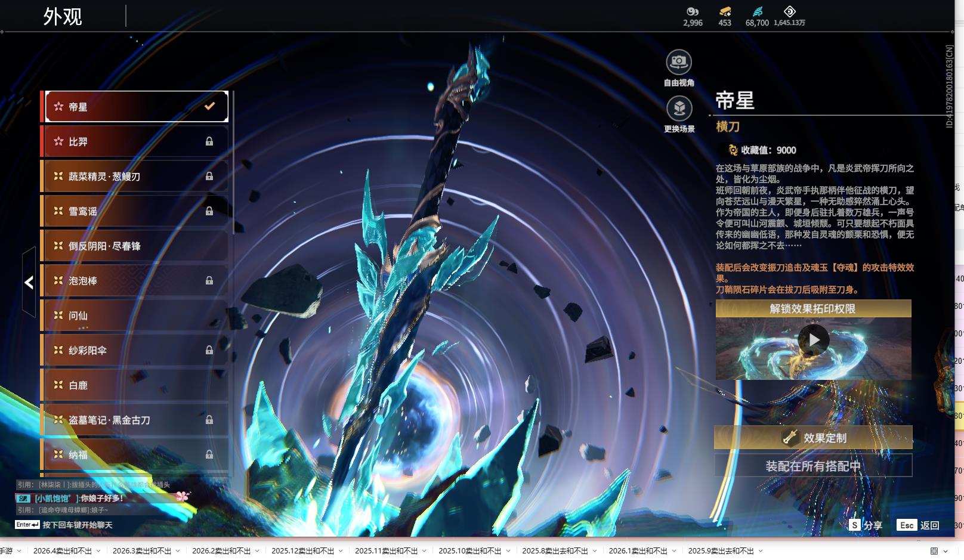Click the lock icon on 蔬菜精灵·葱鳗刀
Screen dimensions: 964x560
click(x=209, y=176)
